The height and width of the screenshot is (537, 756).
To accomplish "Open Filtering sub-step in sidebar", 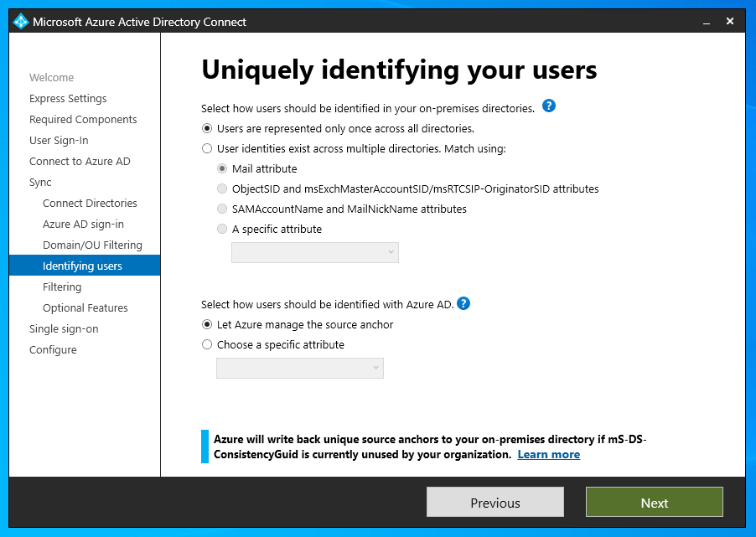I will pyautogui.click(x=62, y=287).
